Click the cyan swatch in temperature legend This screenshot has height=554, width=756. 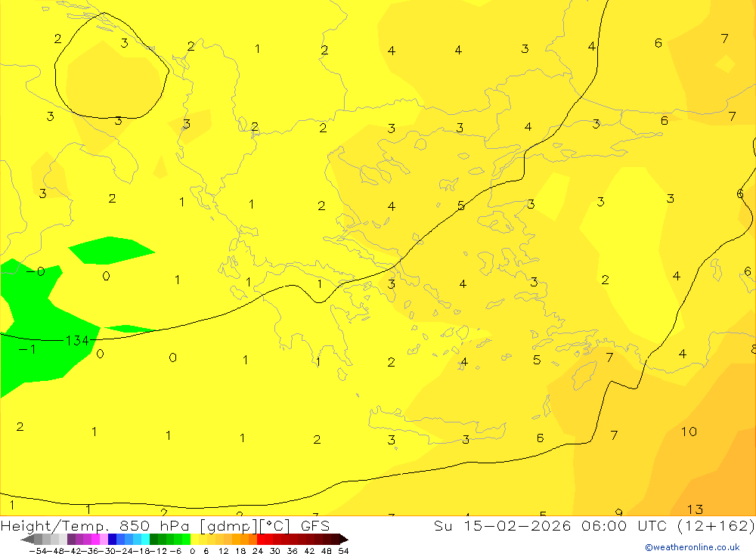[145, 540]
